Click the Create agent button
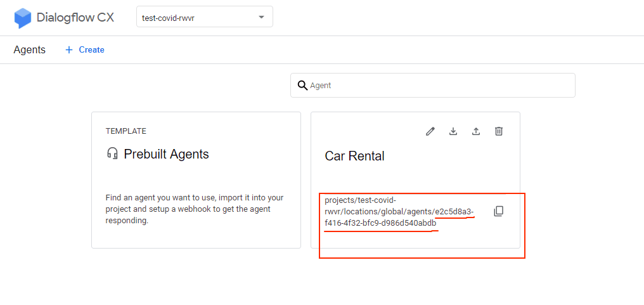 point(85,49)
